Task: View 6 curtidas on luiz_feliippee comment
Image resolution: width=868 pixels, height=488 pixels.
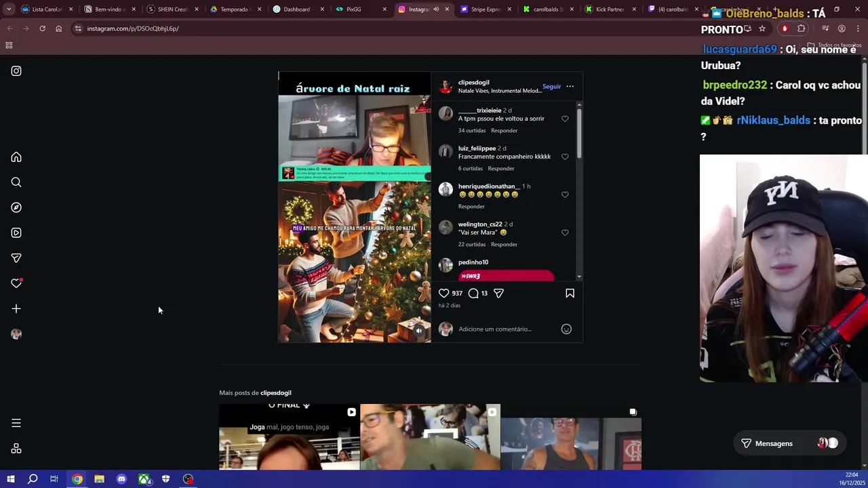Action: click(x=471, y=168)
